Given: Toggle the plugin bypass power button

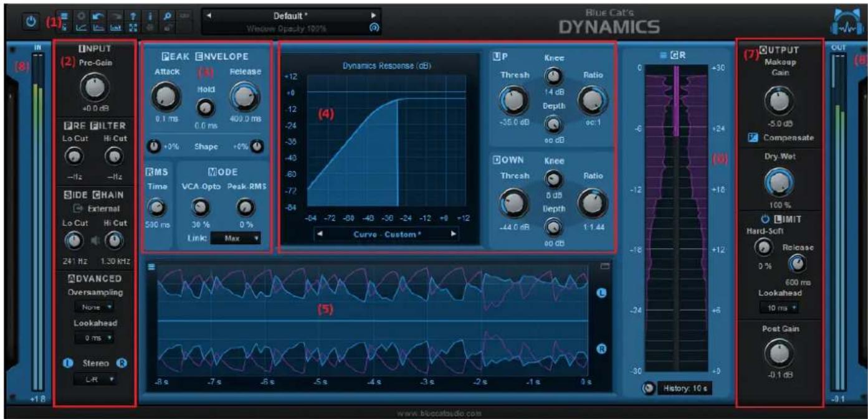Looking at the screenshot, I should (31, 22).
